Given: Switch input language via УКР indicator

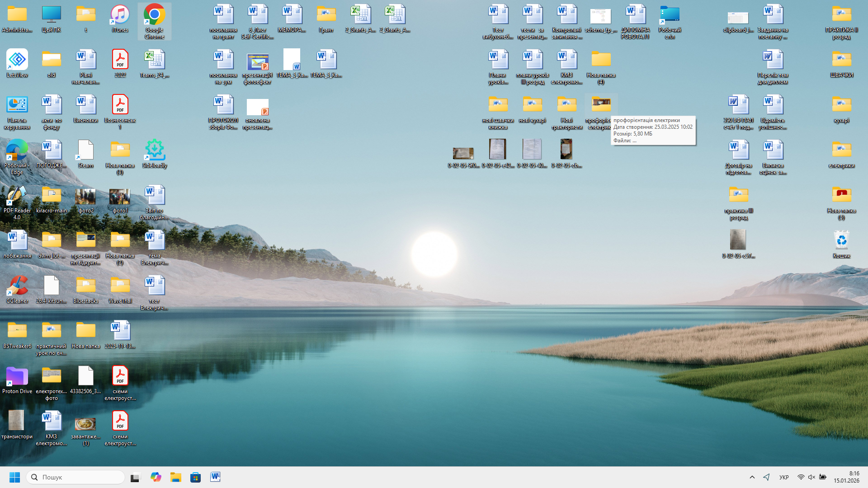Looking at the screenshot, I should coord(784,477).
